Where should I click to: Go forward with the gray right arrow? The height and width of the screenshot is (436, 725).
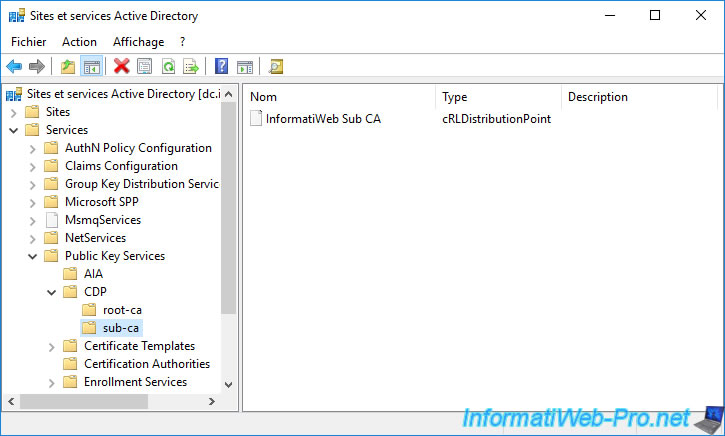[37, 67]
